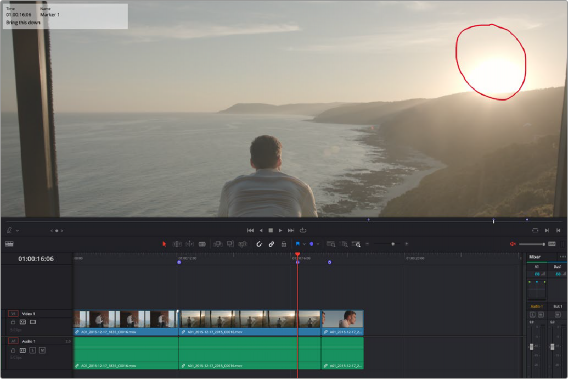The width and height of the screenshot is (568, 379).
Task: Click the position lock padlock icon
Action: 284,244
